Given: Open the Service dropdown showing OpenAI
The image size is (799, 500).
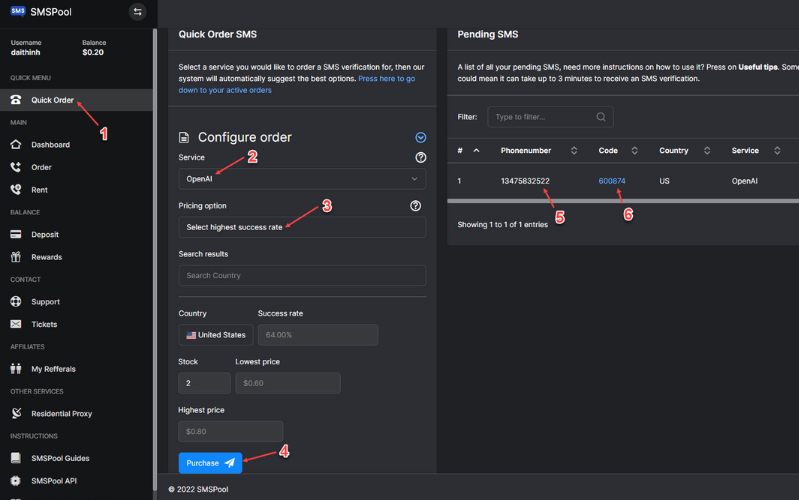Looking at the screenshot, I should [x=302, y=179].
